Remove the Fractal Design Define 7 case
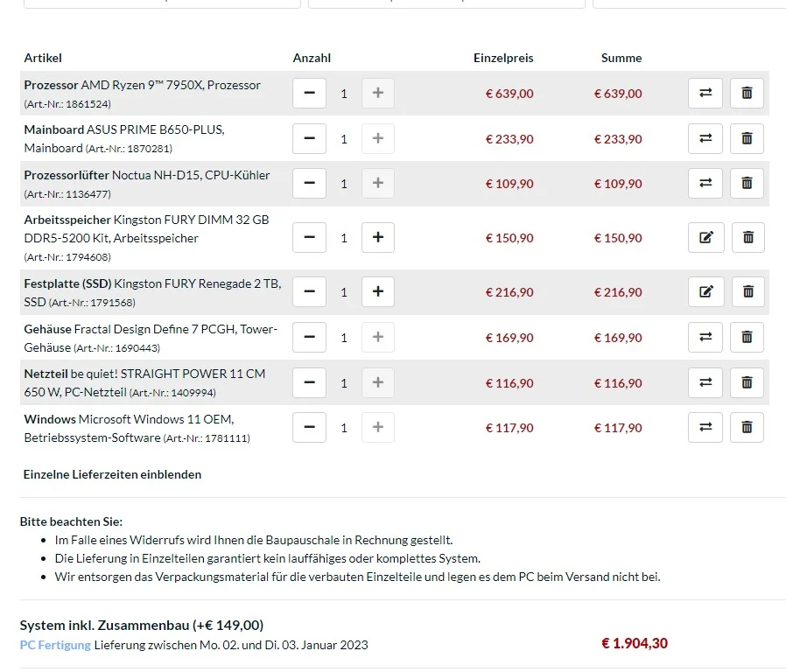 click(x=747, y=337)
